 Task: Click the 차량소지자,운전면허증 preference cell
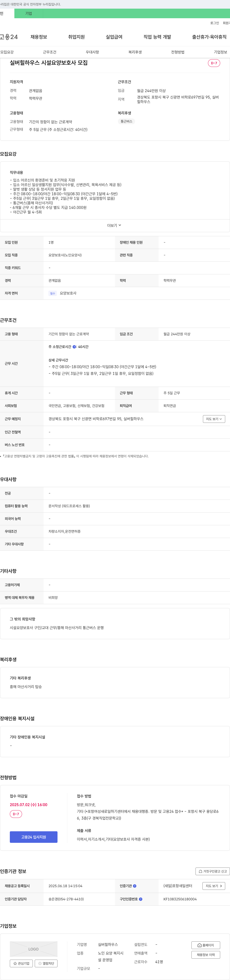(x=64, y=531)
